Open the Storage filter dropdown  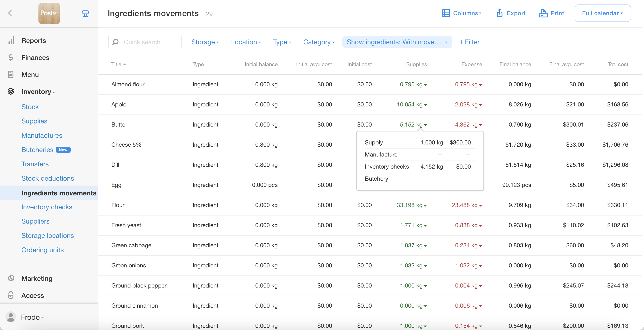click(x=205, y=42)
